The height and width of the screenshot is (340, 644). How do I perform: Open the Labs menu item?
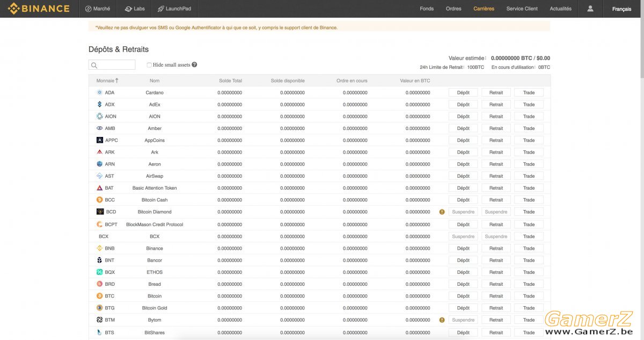pyautogui.click(x=135, y=9)
